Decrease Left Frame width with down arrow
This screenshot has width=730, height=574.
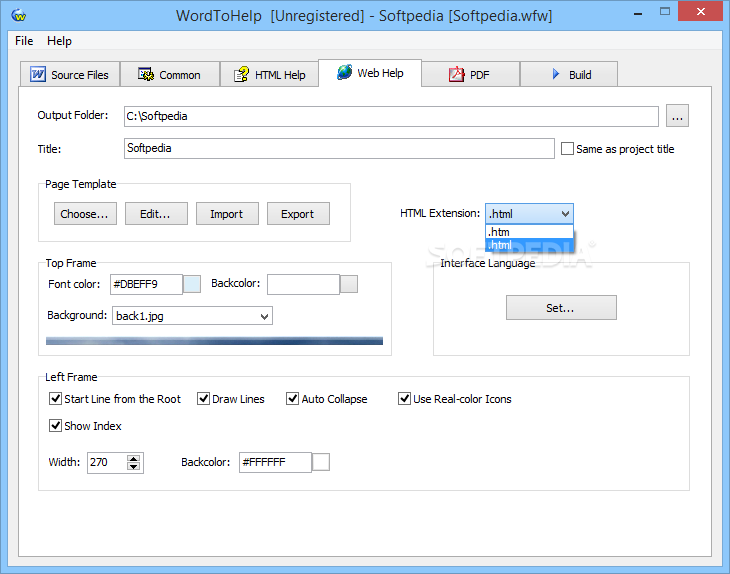(x=134, y=466)
